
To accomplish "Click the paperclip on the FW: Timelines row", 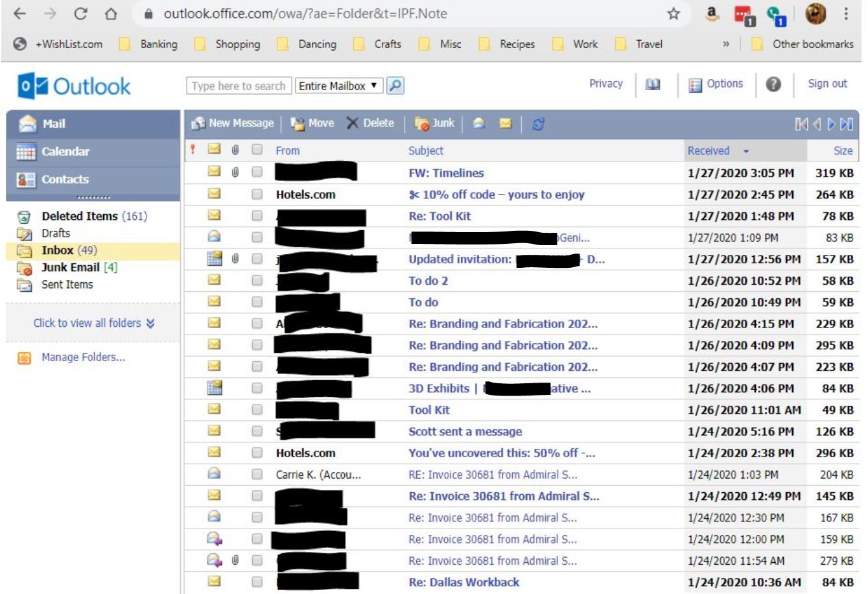I will click(235, 172).
